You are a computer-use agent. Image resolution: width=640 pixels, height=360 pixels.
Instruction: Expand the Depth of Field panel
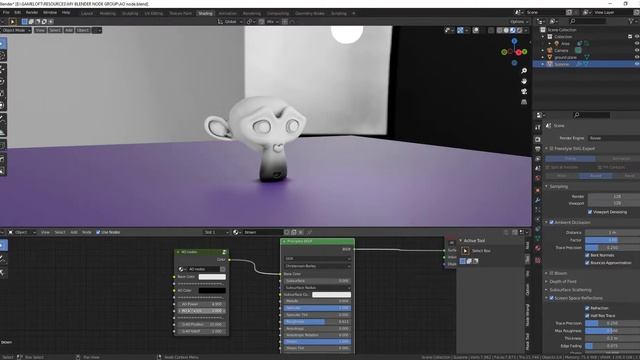tap(547, 281)
